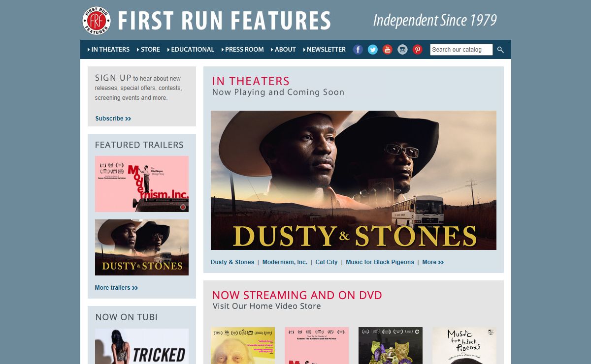Open the cat illustration DVD cover
591x364 pixels.
coord(391,345)
